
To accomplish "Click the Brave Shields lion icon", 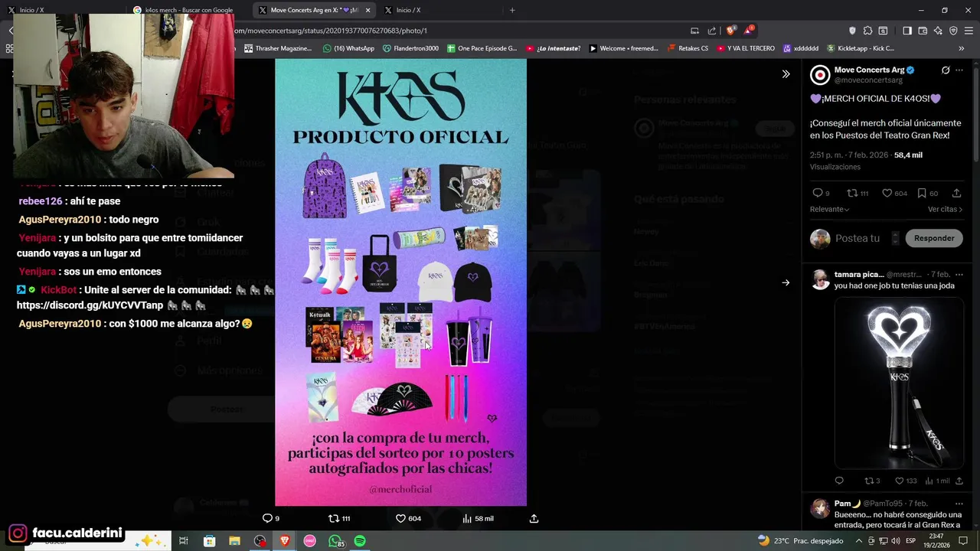I will [730, 31].
